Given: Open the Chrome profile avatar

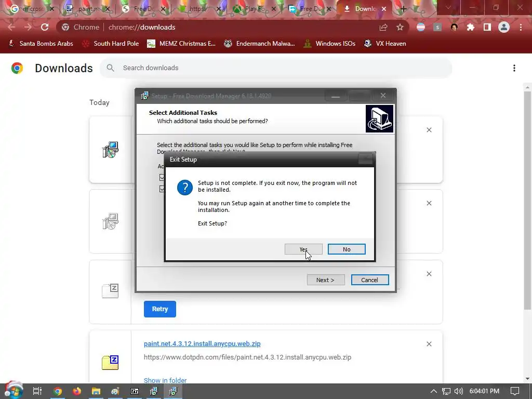Looking at the screenshot, I should click(504, 27).
